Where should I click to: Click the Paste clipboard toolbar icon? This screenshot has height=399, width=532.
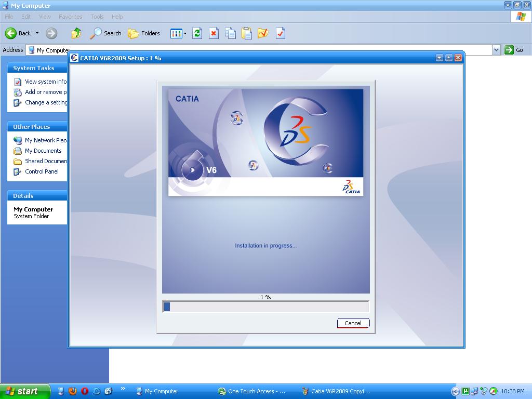point(247,33)
